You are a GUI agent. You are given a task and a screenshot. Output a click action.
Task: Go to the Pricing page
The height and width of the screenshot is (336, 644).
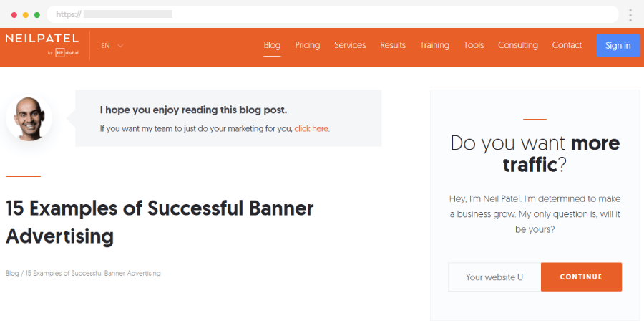coord(307,45)
